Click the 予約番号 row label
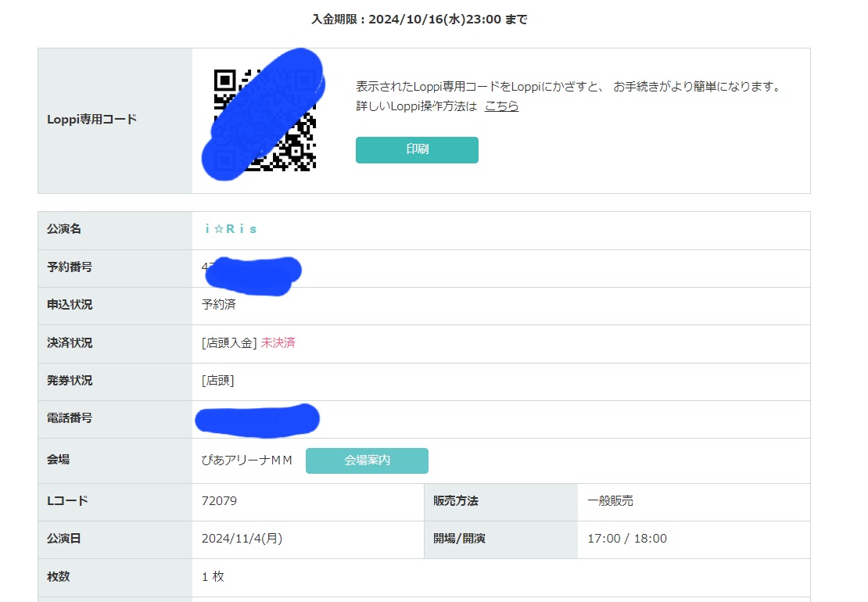Viewport: 868px width, 602px height. (69, 267)
